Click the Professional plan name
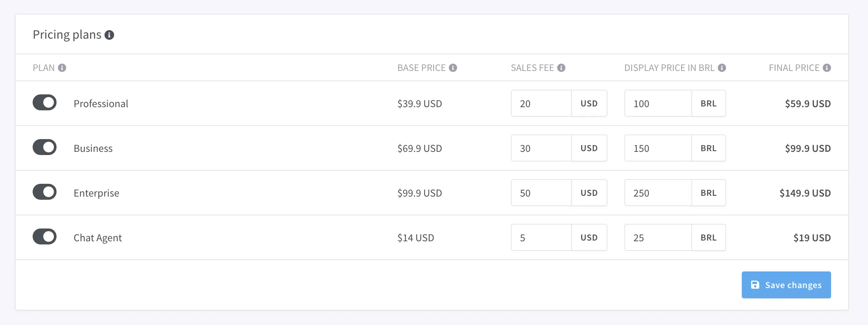 coord(101,104)
